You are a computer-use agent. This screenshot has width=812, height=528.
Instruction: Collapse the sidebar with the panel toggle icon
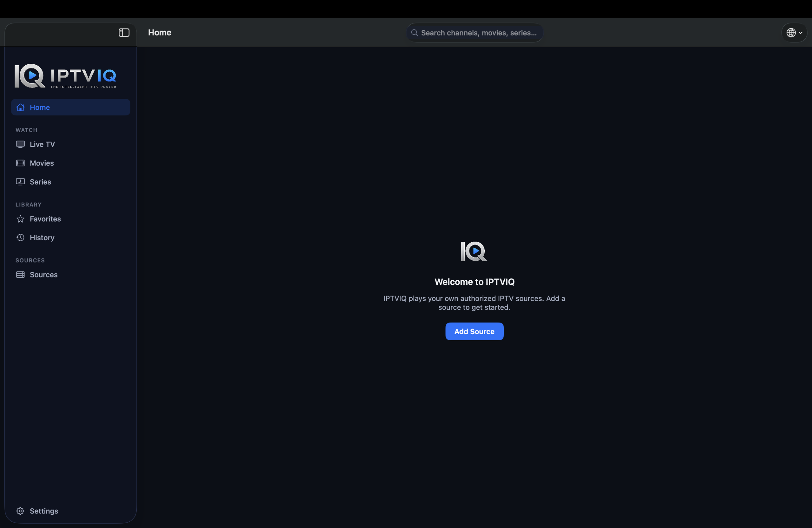point(124,32)
